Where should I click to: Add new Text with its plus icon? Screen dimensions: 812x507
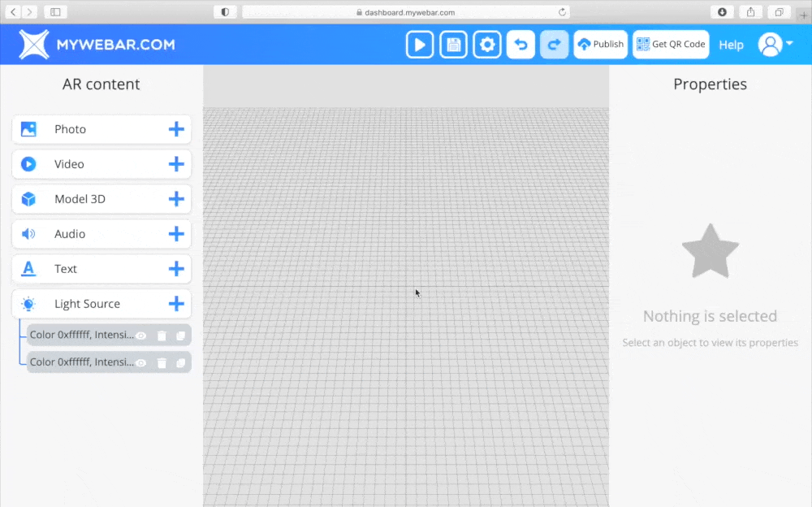tap(176, 269)
